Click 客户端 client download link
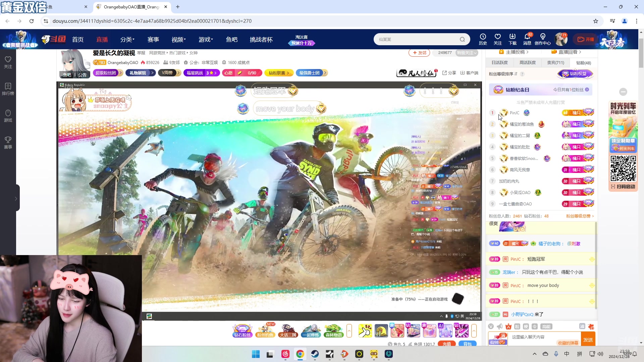Viewport: 644px width, 362px height. [x=469, y=73]
